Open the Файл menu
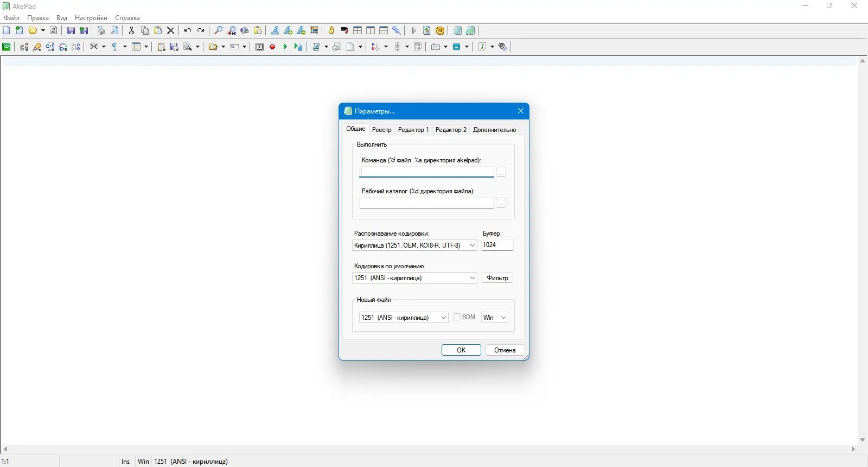 click(12, 18)
